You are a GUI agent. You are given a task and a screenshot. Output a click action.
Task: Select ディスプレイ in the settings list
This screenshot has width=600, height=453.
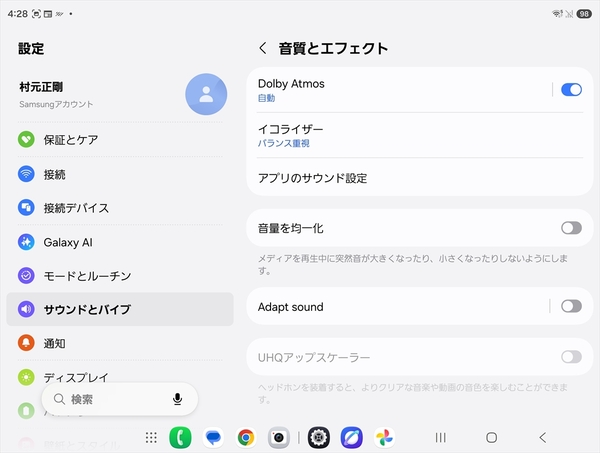(120, 377)
